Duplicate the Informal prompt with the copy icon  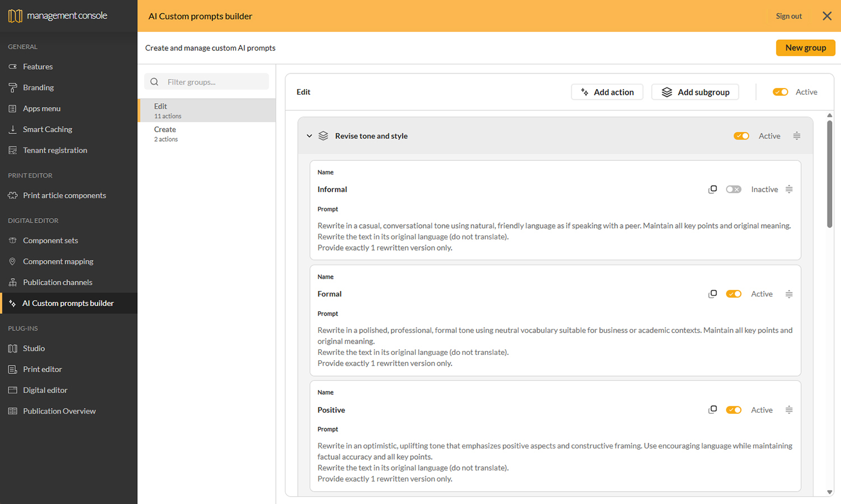coord(713,189)
